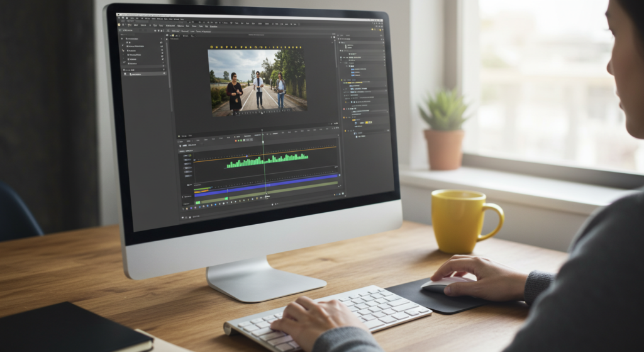Viewport: 644px width, 352px height.
Task: Click the video preview in the program monitor
Action: point(257,82)
